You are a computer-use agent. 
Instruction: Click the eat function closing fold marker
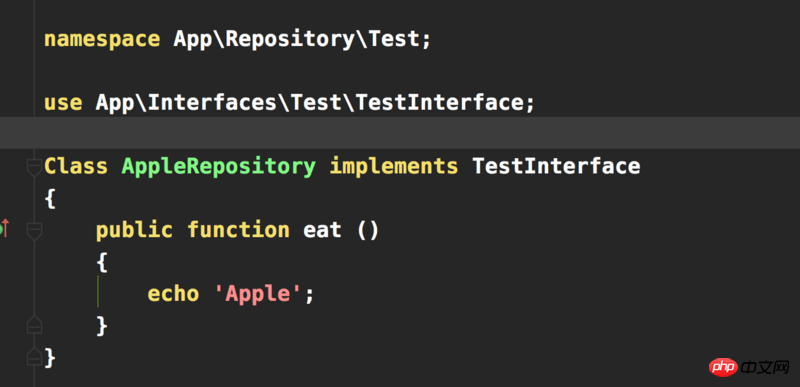(x=34, y=325)
